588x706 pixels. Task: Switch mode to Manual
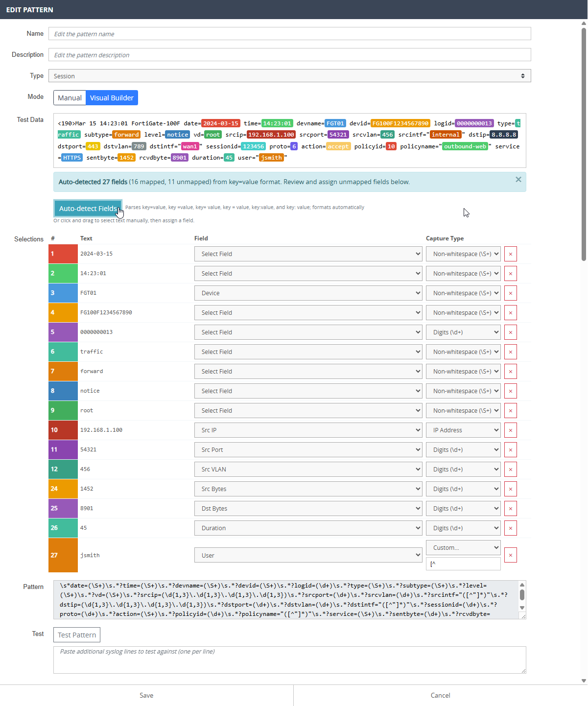click(70, 98)
